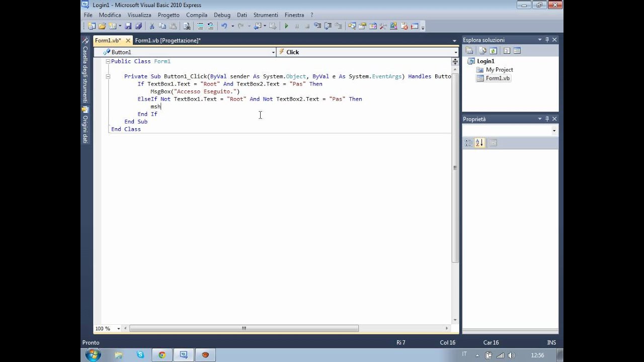Open Proprietà window position dropdown

[539, 119]
